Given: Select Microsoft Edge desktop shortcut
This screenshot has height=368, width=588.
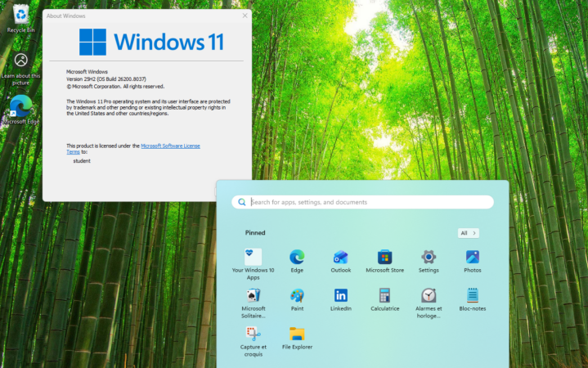Looking at the screenshot, I should click(20, 109).
